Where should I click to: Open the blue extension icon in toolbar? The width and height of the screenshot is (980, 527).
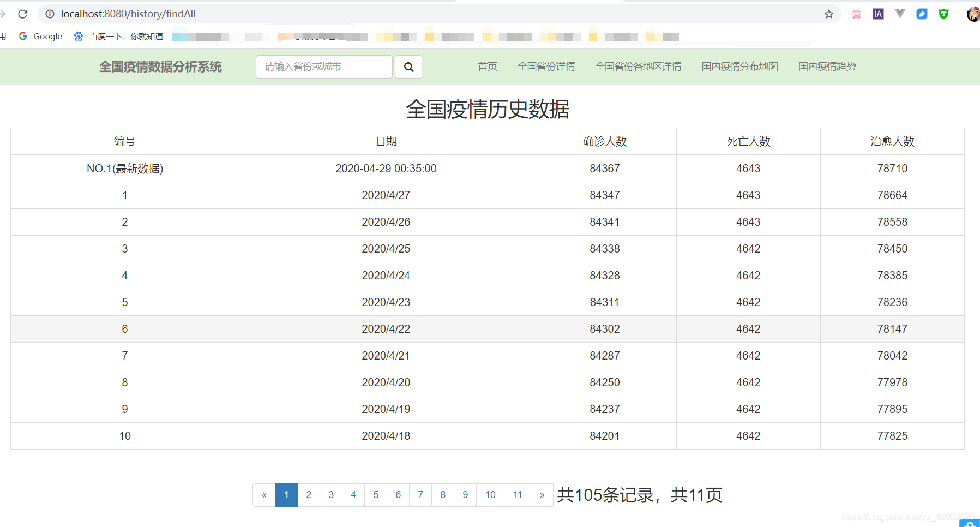click(922, 14)
